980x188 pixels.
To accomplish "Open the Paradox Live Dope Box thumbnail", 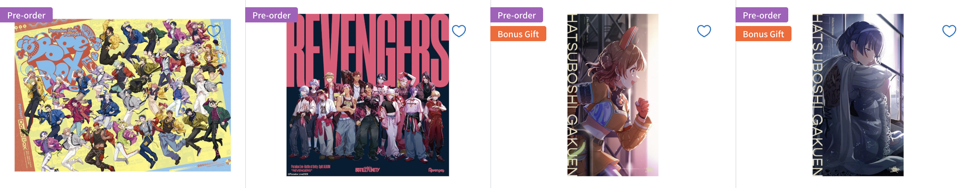I will coord(122,95).
